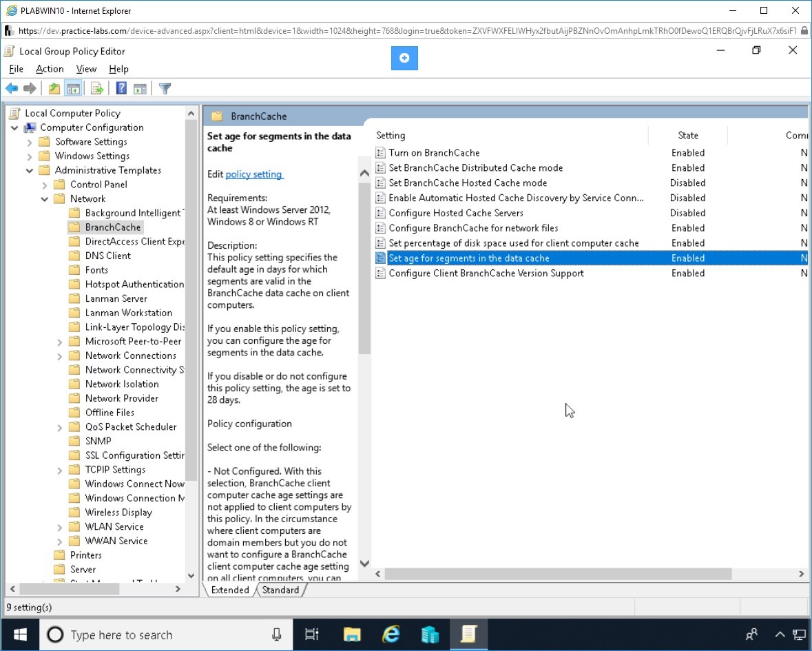The image size is (812, 651).
Task: Select the Network Isolation tree folder
Action: [122, 384]
